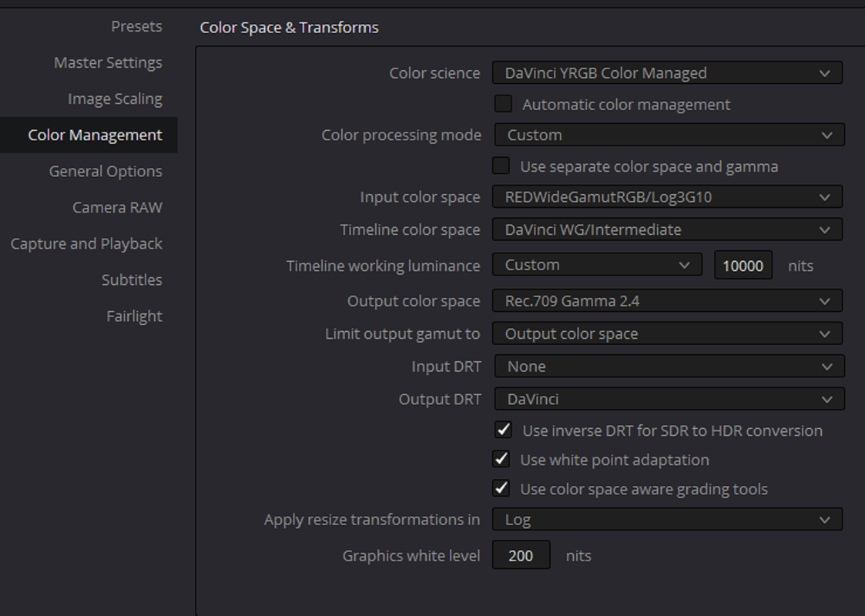Screen dimensions: 865x616
Task: Toggle Use color space aware grading tools
Action: (x=501, y=488)
